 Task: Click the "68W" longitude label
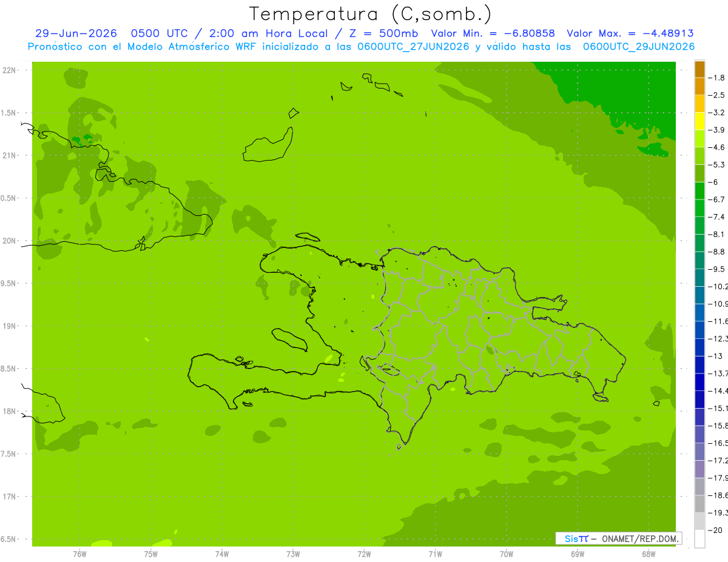(x=649, y=554)
